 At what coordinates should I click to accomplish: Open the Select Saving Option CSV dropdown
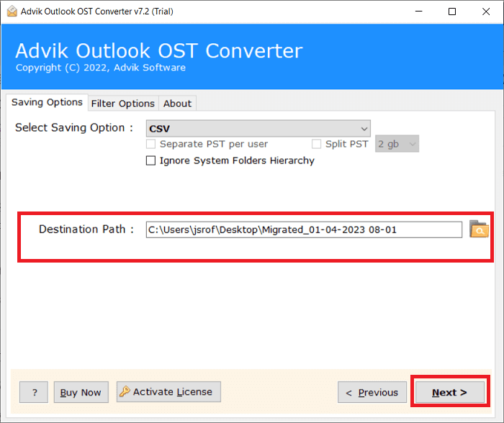pos(258,129)
